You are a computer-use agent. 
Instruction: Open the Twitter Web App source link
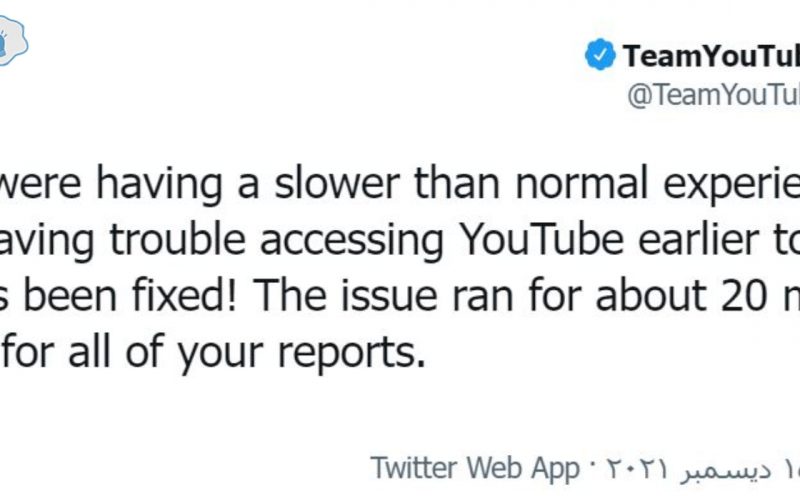tap(474, 468)
